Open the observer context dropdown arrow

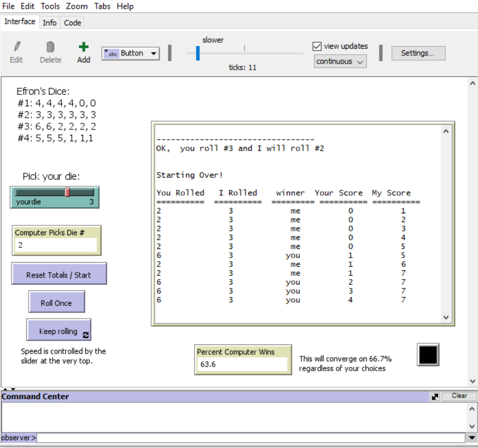(x=472, y=438)
